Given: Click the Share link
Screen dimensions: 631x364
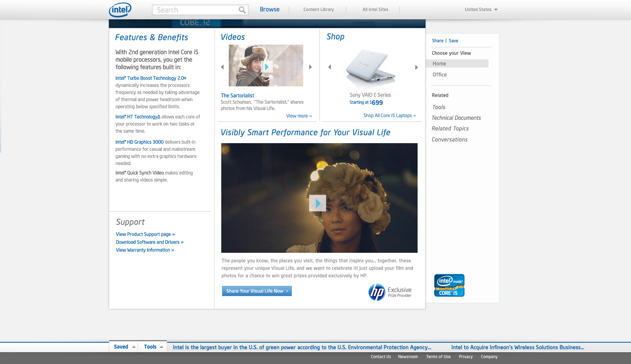Looking at the screenshot, I should 438,41.
